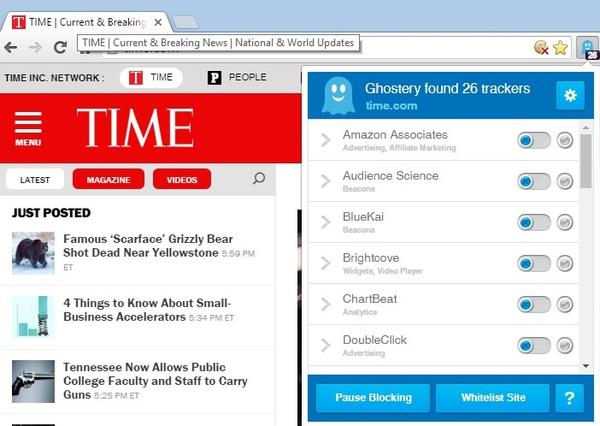
Task: Click the blocked cookie icon in the address bar
Action: click(x=541, y=48)
